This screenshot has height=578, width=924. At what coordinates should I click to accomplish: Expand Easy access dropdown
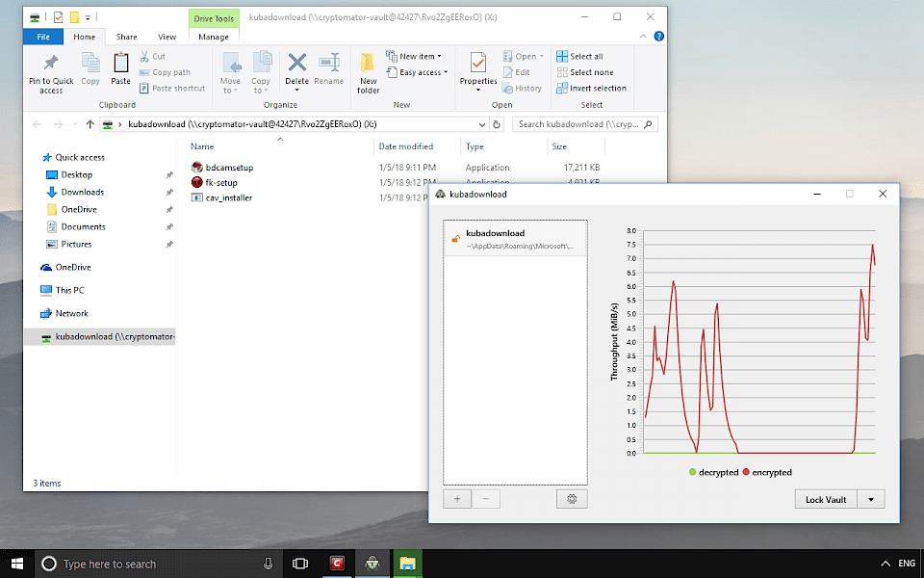tap(417, 72)
